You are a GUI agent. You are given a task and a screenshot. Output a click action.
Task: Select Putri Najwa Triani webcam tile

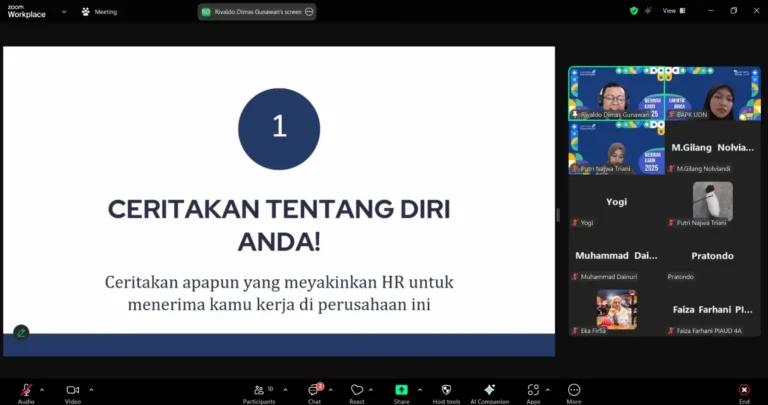[617, 148]
